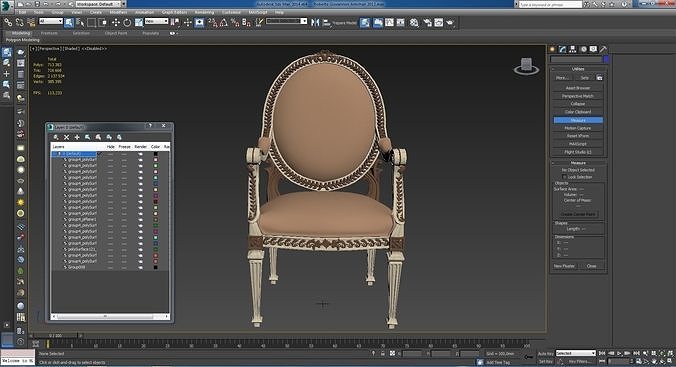This screenshot has width=676, height=367.
Task: Choose the Bind to Space Warp tool
Action: [x=31, y=22]
